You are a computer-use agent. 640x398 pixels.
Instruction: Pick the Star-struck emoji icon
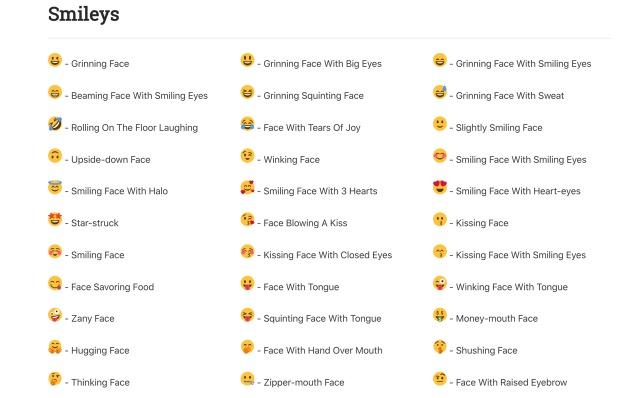pyautogui.click(x=55, y=220)
